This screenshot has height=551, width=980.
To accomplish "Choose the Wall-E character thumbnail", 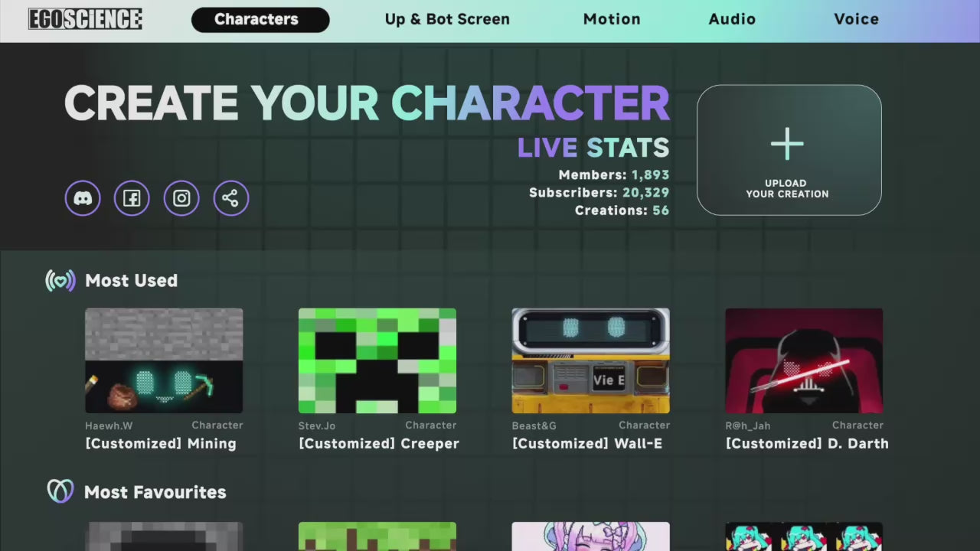I will [x=590, y=360].
